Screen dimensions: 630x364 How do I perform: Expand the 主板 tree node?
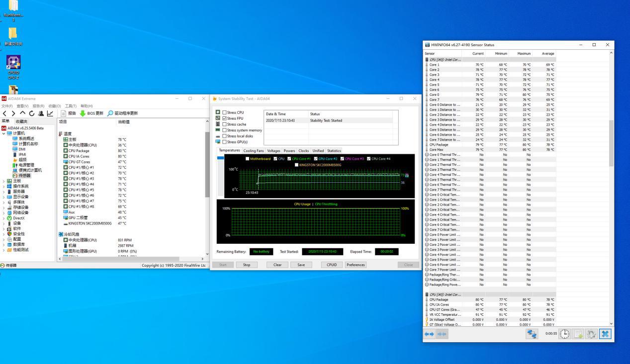click(x=4, y=181)
